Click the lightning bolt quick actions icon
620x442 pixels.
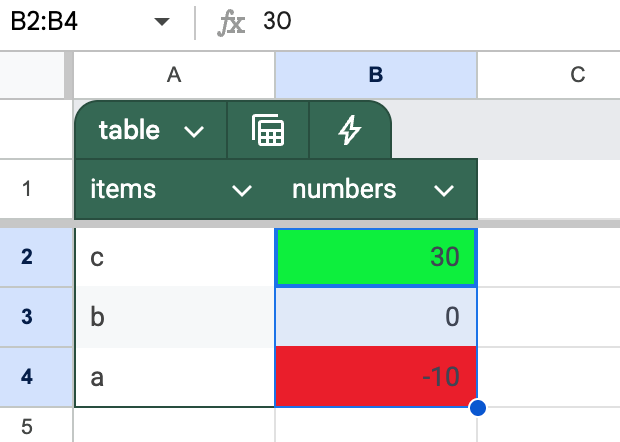pos(350,130)
